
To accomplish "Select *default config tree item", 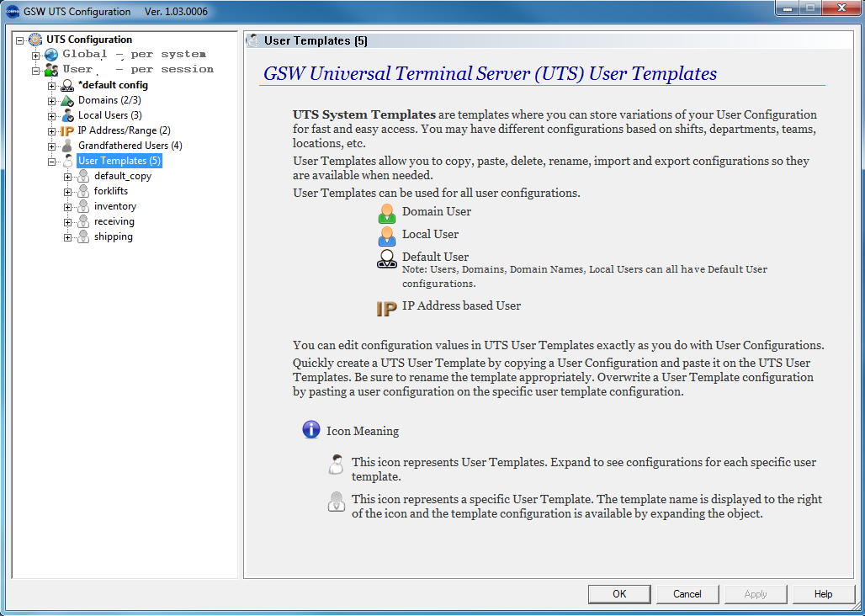I will click(113, 85).
